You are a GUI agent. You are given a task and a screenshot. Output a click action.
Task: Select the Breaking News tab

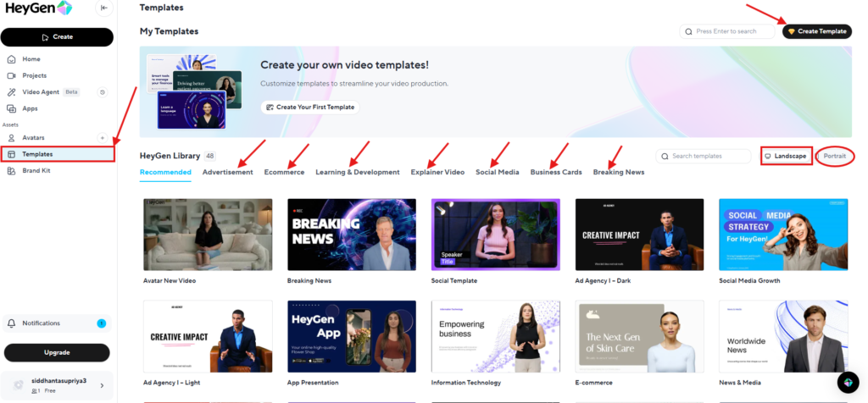(x=618, y=173)
